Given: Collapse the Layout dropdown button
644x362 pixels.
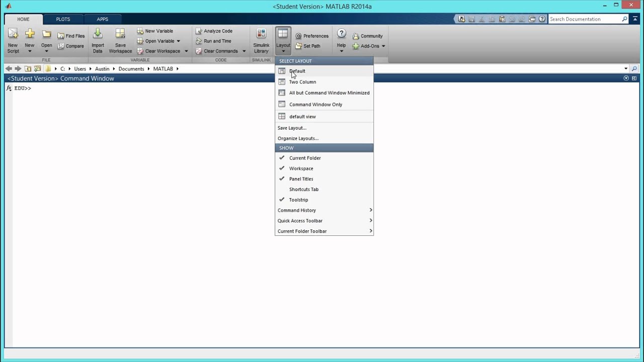Looking at the screenshot, I should tap(283, 41).
